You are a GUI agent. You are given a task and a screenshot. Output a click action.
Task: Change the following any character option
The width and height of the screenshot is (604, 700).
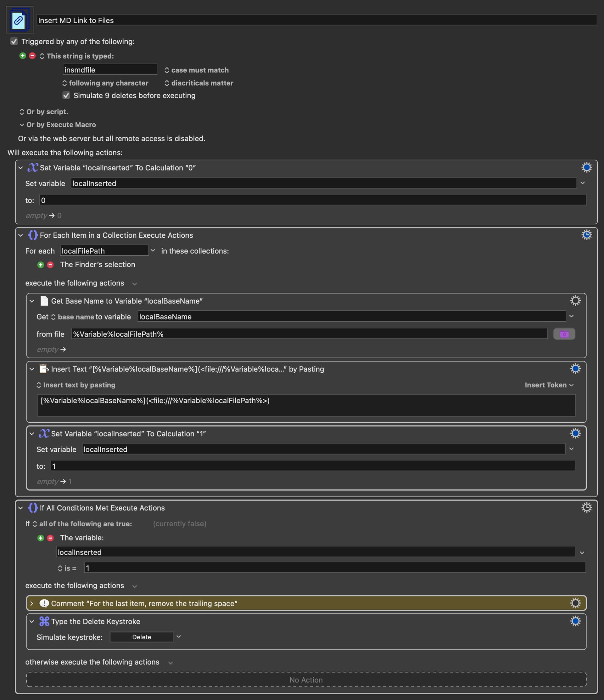point(105,83)
